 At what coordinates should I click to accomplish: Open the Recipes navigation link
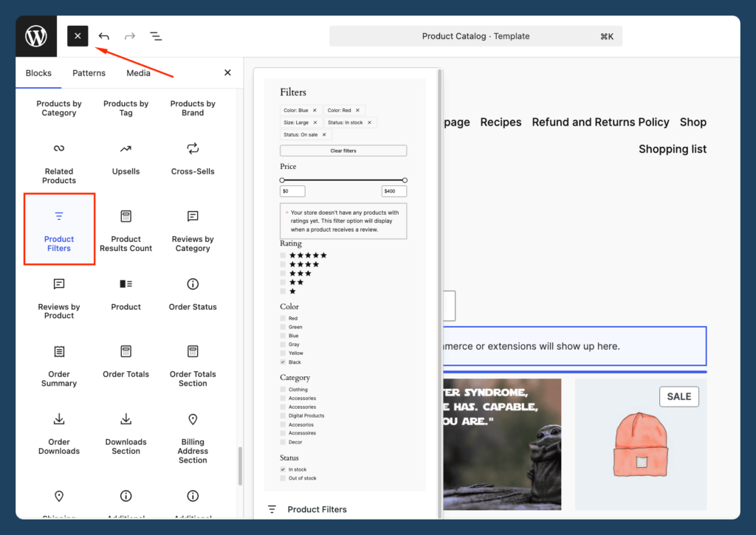[501, 122]
